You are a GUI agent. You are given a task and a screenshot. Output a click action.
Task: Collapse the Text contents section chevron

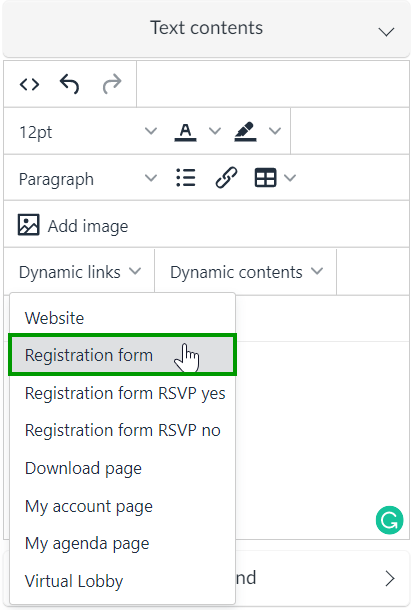386,32
